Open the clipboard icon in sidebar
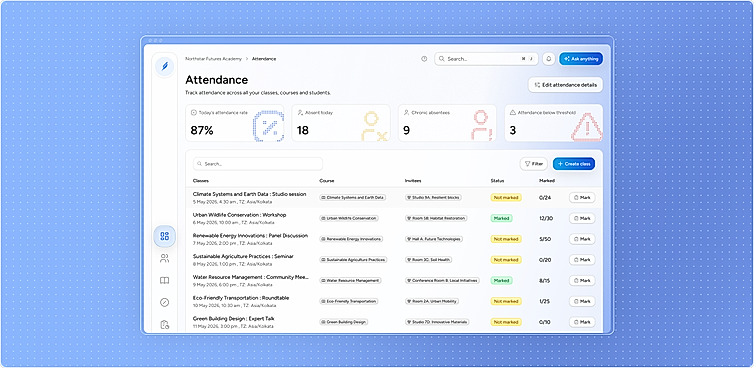The image size is (754, 368). point(164,325)
